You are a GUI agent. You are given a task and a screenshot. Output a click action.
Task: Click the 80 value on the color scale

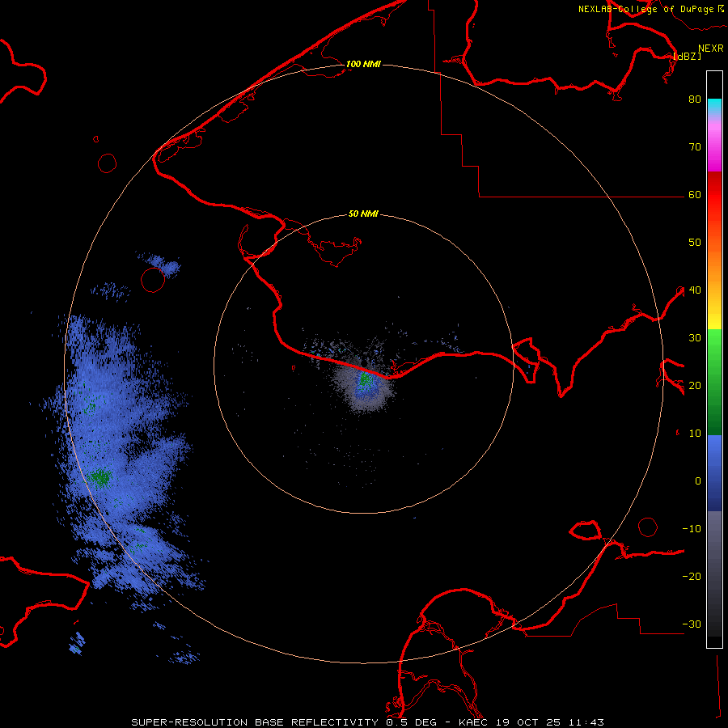pyautogui.click(x=695, y=99)
